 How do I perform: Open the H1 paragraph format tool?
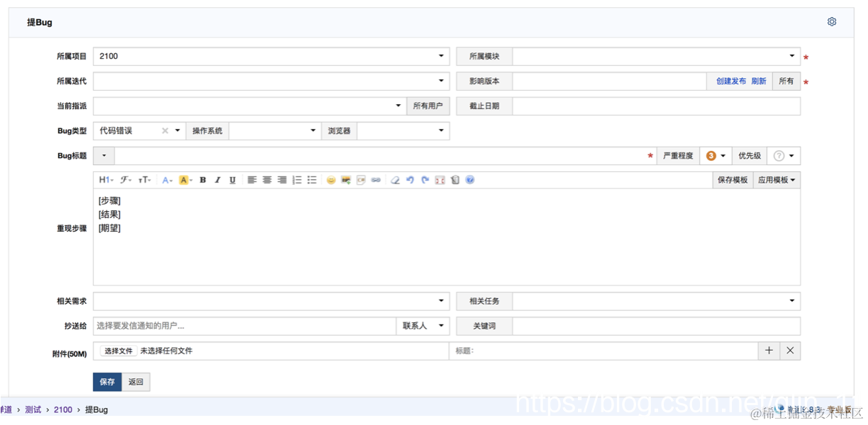[x=106, y=180]
